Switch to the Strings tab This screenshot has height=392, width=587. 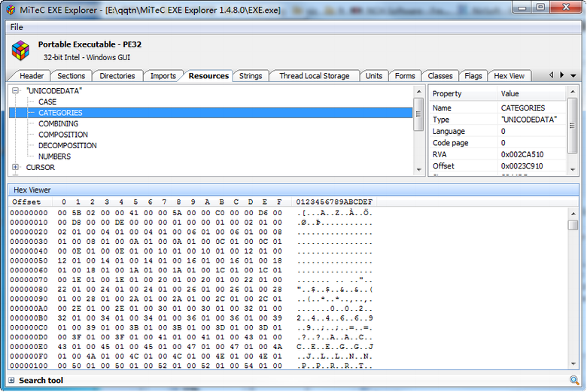pyautogui.click(x=251, y=76)
